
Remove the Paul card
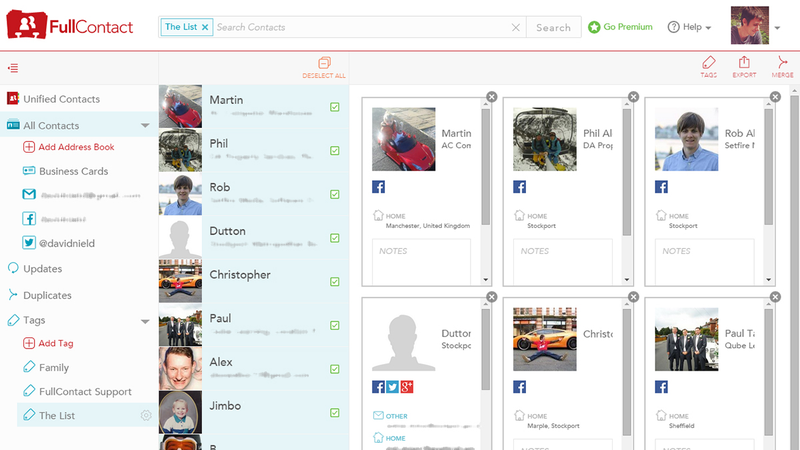click(x=775, y=297)
